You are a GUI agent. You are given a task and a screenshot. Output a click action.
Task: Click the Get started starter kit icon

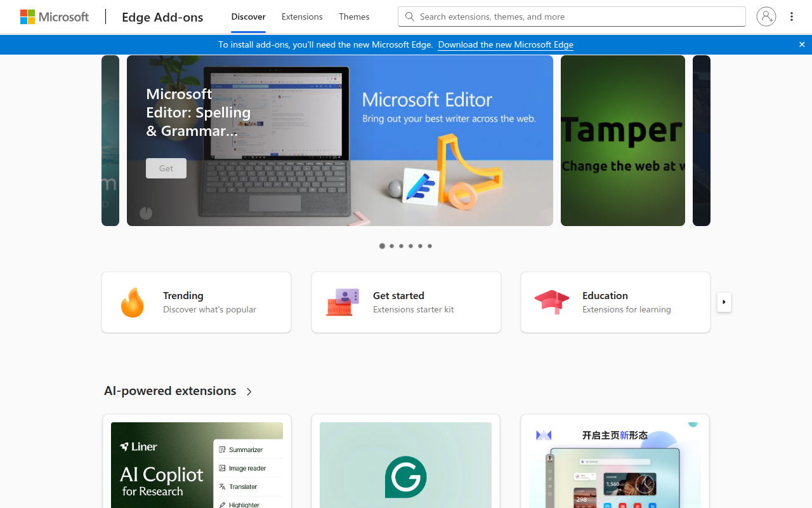(x=343, y=302)
